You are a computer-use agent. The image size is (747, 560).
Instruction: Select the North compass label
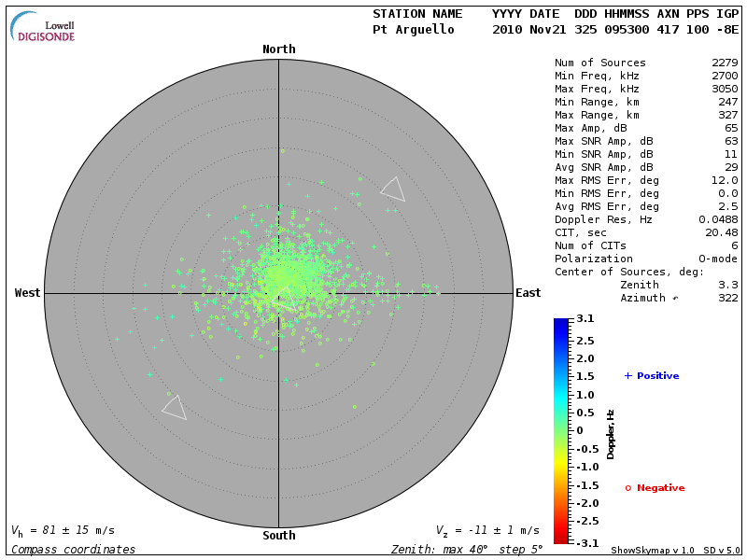278,49
